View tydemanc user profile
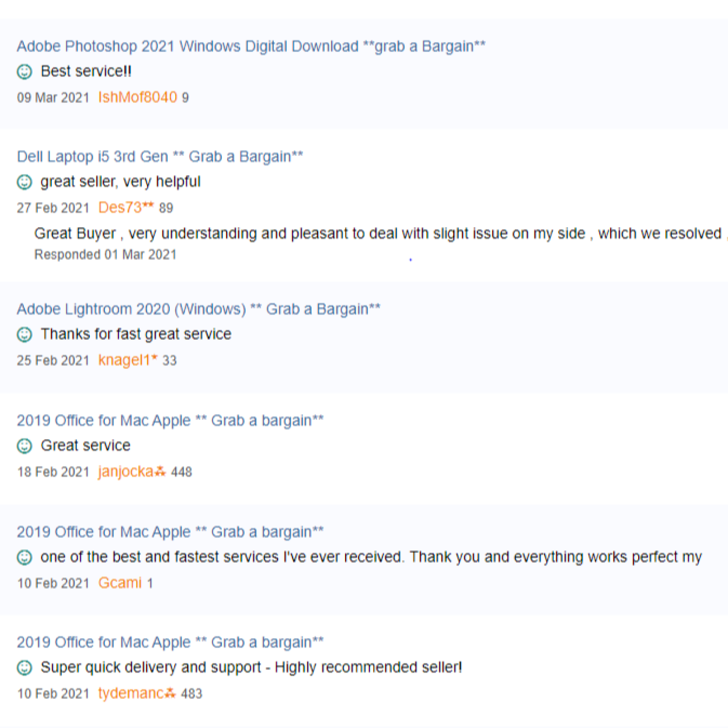This screenshot has width=728, height=728. tap(131, 694)
